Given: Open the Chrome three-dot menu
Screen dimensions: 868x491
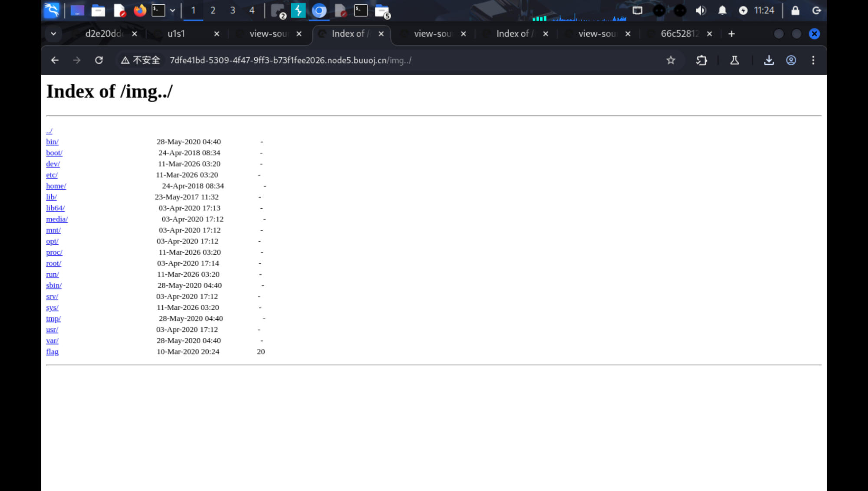Looking at the screenshot, I should click(813, 60).
